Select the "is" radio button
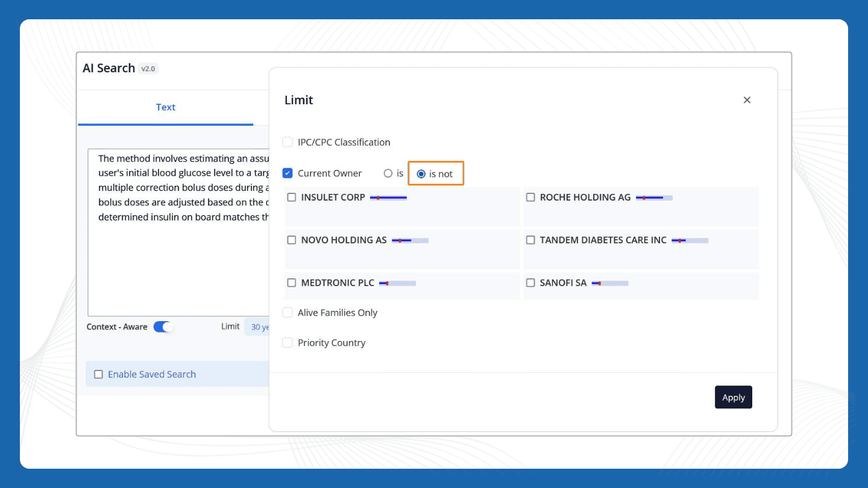The image size is (868, 488). [x=388, y=174]
